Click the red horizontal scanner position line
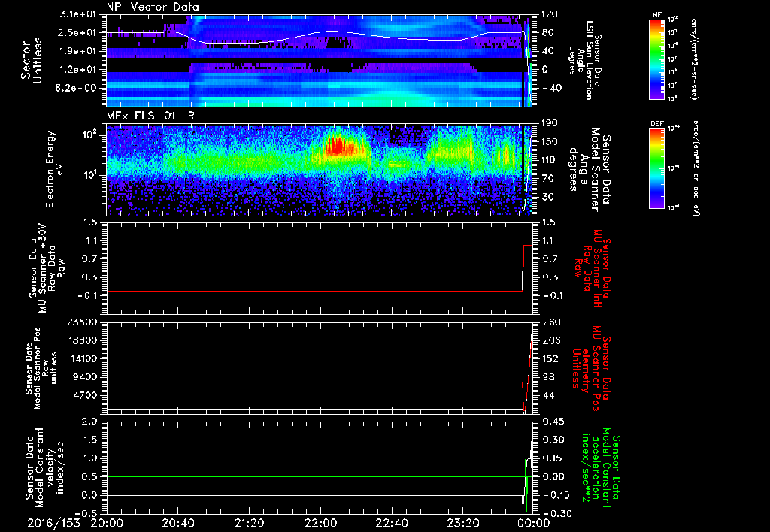This screenshot has width=770, height=532. (301, 382)
